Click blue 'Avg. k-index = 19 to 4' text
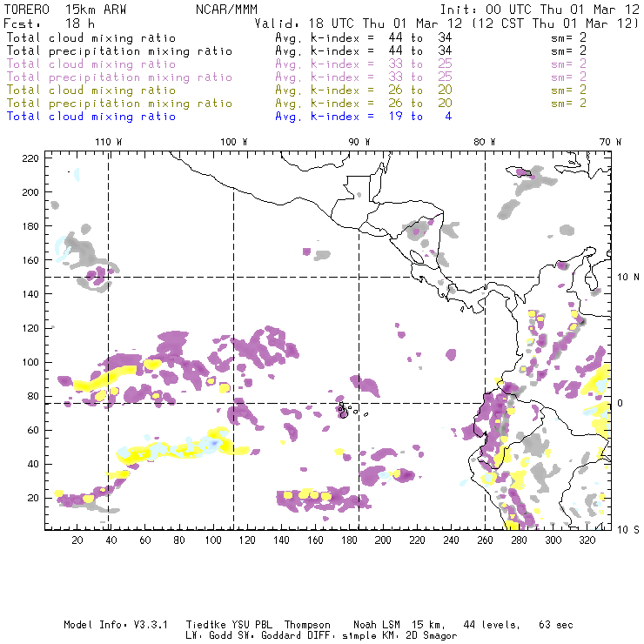The image size is (644, 644). tap(364, 117)
